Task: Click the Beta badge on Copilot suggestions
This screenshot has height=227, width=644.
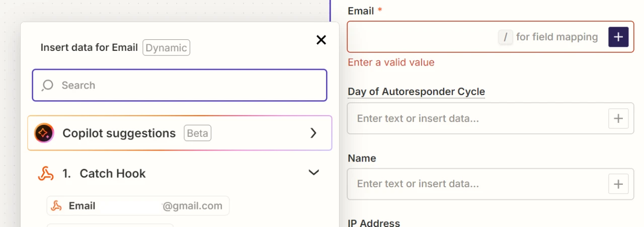Action: pos(197,133)
